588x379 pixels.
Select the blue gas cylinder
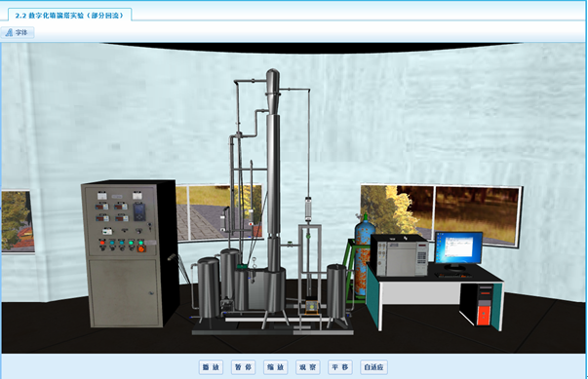[362, 254]
